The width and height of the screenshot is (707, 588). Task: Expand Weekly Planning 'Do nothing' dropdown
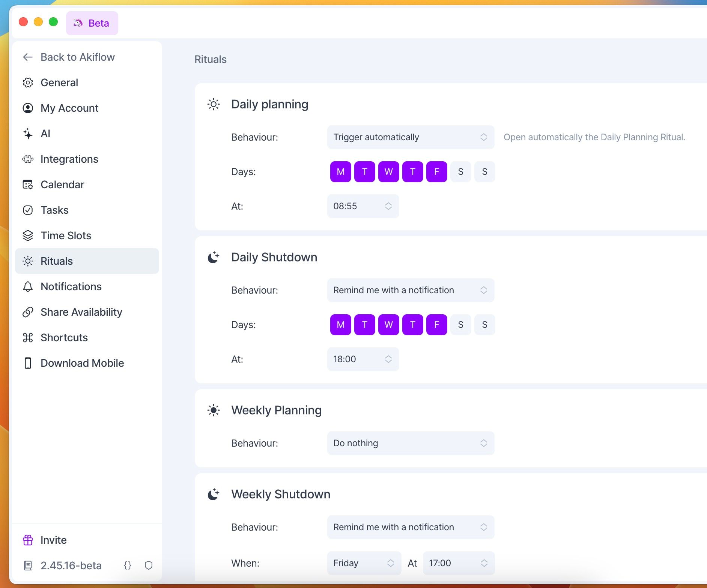click(410, 443)
